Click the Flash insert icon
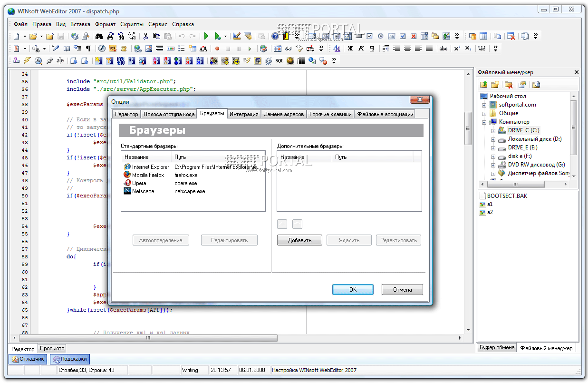 pos(102,49)
